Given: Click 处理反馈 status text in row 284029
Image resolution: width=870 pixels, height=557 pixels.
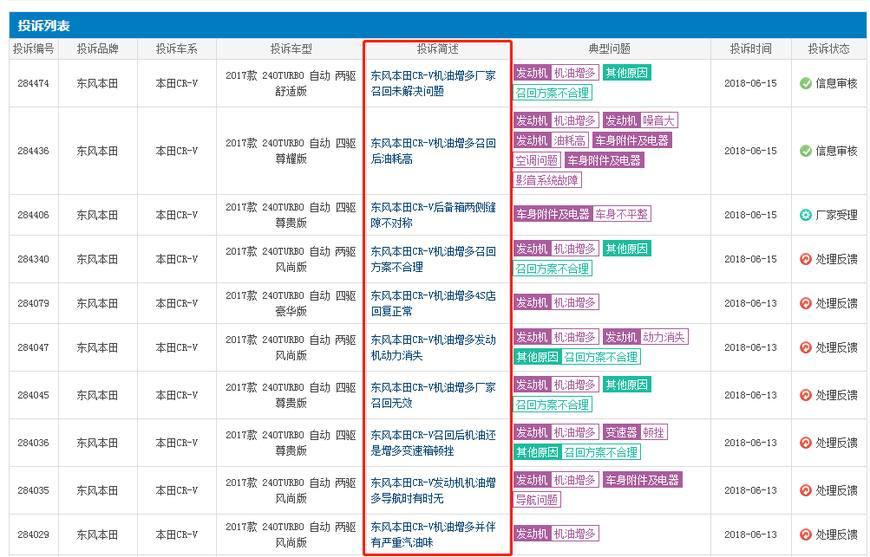Looking at the screenshot, I should pos(837,535).
